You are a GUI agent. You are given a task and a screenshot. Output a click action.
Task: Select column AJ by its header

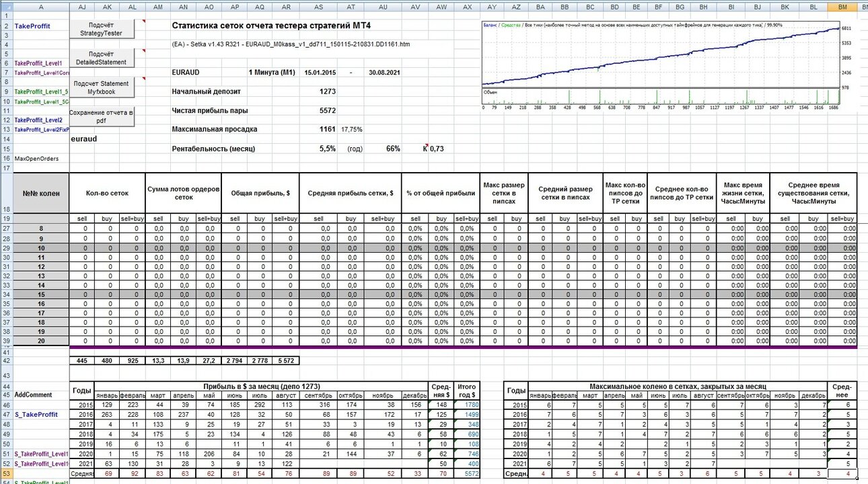[x=82, y=6]
